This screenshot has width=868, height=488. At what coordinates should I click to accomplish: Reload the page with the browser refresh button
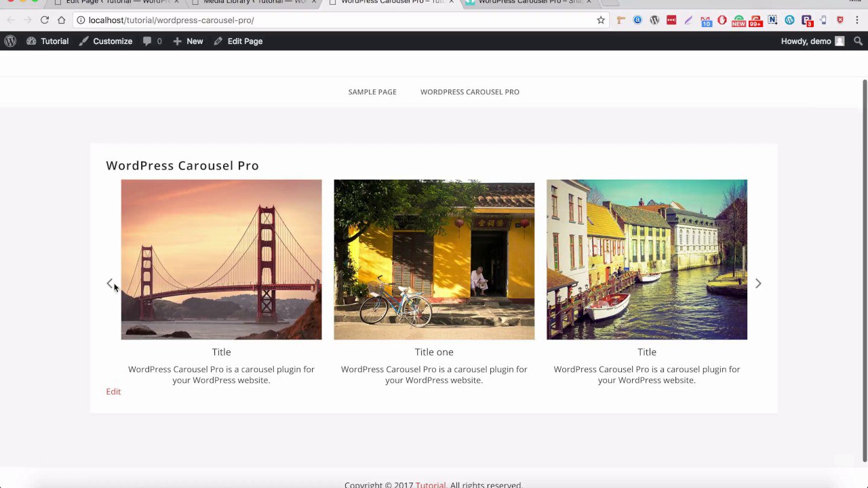44,20
